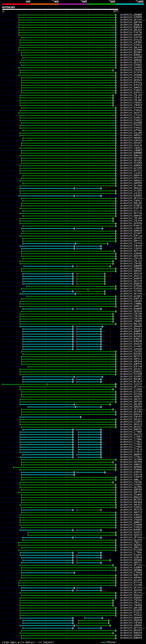Select the UniRef100_P34924 label
146x644 pixels.
(x=131, y=90)
